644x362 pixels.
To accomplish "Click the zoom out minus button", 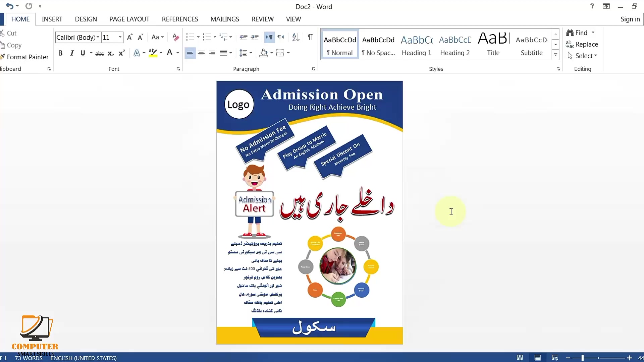I will click(x=568, y=358).
